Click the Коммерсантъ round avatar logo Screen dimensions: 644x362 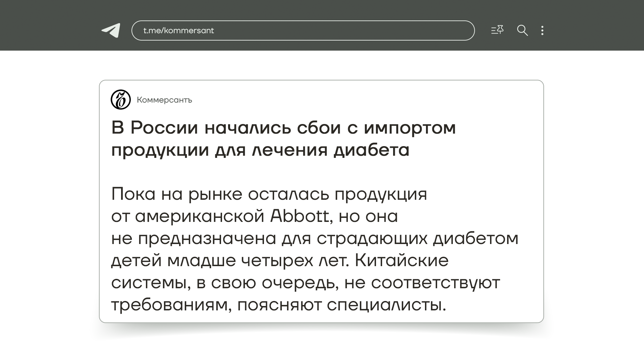point(120,100)
